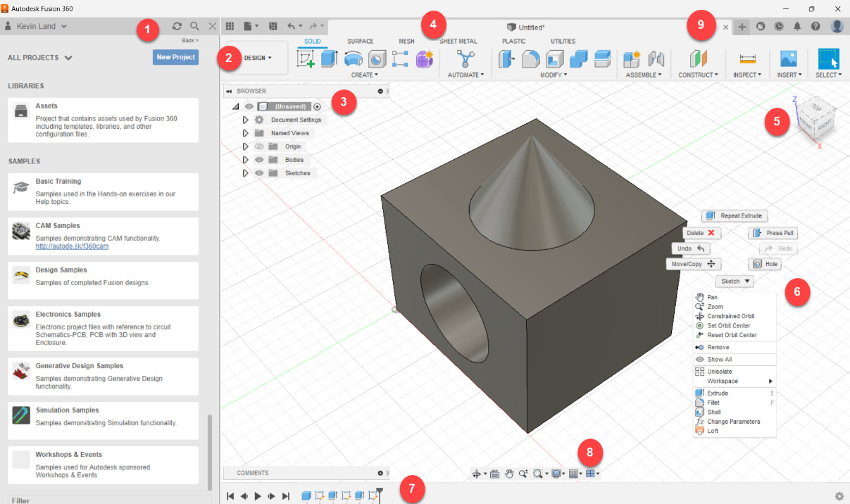Click the Pan hand icon in navigation bar
Image resolution: width=850 pixels, height=504 pixels.
pyautogui.click(x=509, y=474)
